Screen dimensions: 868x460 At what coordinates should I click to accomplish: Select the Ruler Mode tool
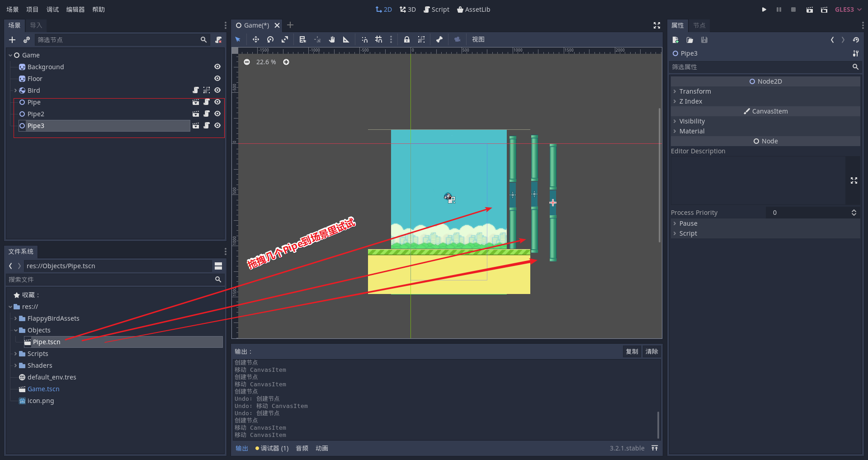click(346, 39)
